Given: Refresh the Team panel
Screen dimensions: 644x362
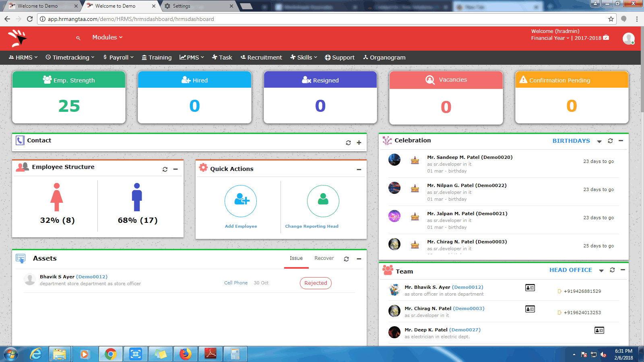Looking at the screenshot, I should tap(612, 270).
